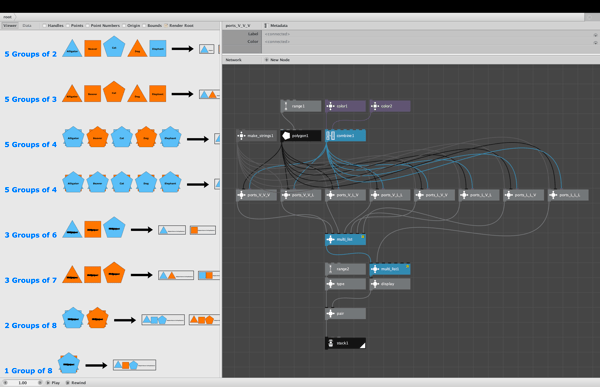
Task: Select the ports_V_V_V node
Action: [x=256, y=195]
